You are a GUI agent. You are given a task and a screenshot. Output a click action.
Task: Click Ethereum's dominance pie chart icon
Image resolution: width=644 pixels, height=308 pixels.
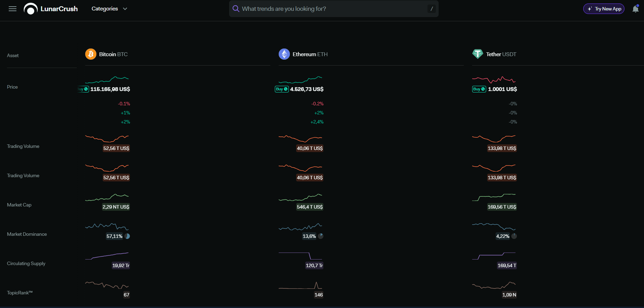click(321, 236)
